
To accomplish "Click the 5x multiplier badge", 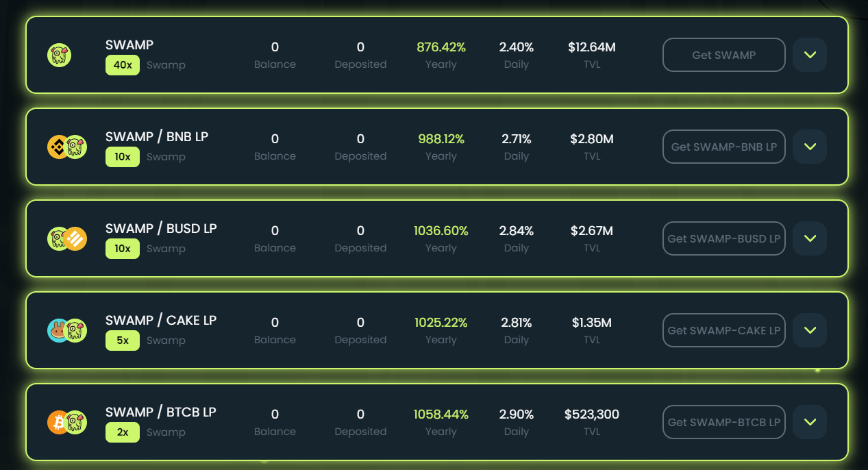I will 123,341.
